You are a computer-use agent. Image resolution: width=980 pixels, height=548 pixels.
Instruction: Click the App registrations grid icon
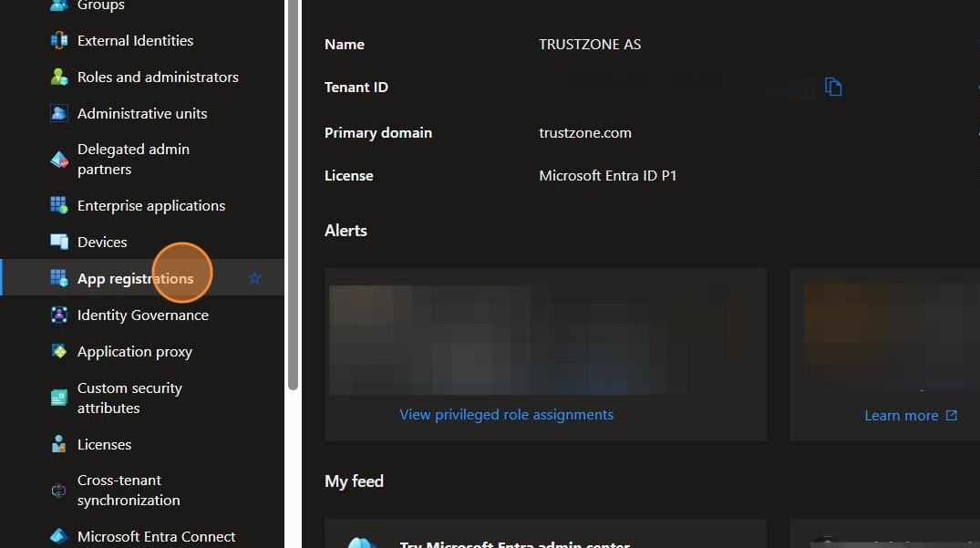pyautogui.click(x=58, y=278)
